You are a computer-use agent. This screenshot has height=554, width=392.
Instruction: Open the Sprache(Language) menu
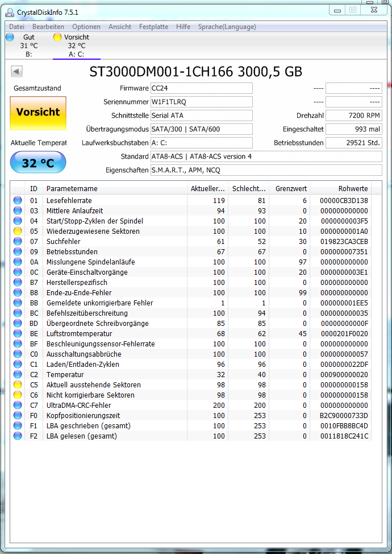click(x=227, y=27)
